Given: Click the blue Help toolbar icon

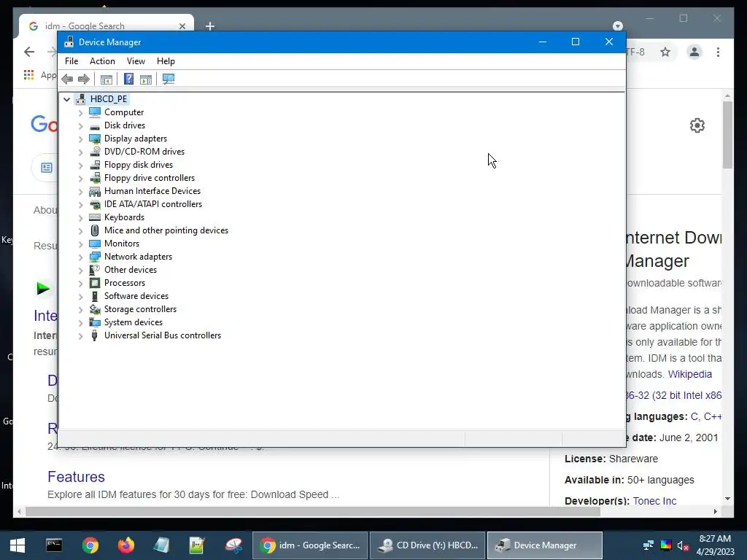Looking at the screenshot, I should click(x=128, y=79).
